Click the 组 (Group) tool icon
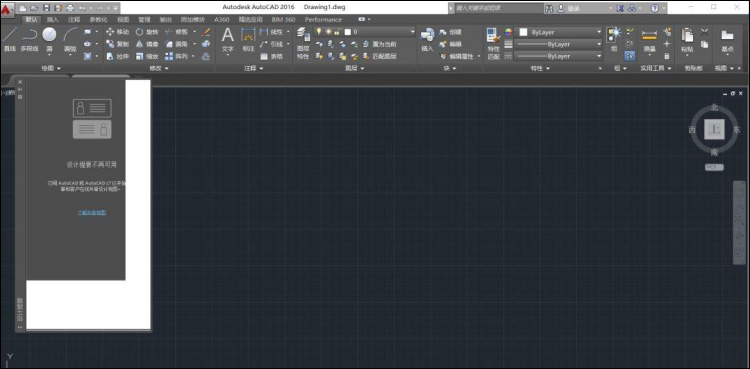This screenshot has height=369, width=750. (614, 39)
